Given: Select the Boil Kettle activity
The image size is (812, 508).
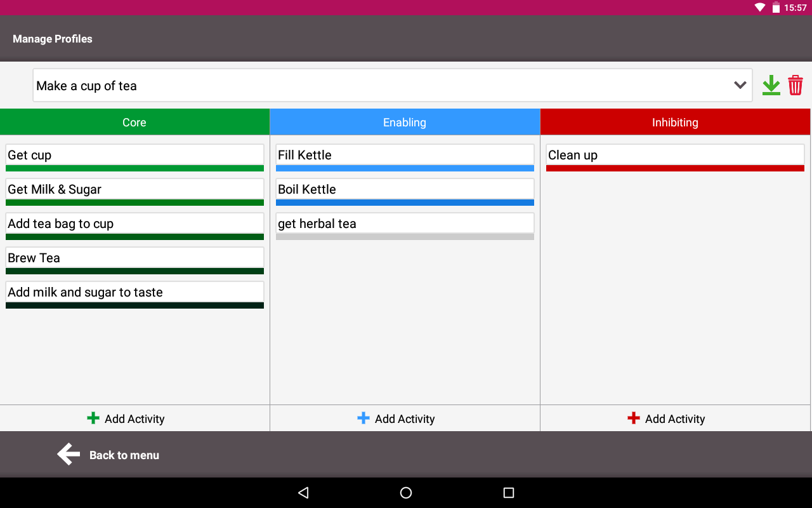Looking at the screenshot, I should (x=405, y=192).
